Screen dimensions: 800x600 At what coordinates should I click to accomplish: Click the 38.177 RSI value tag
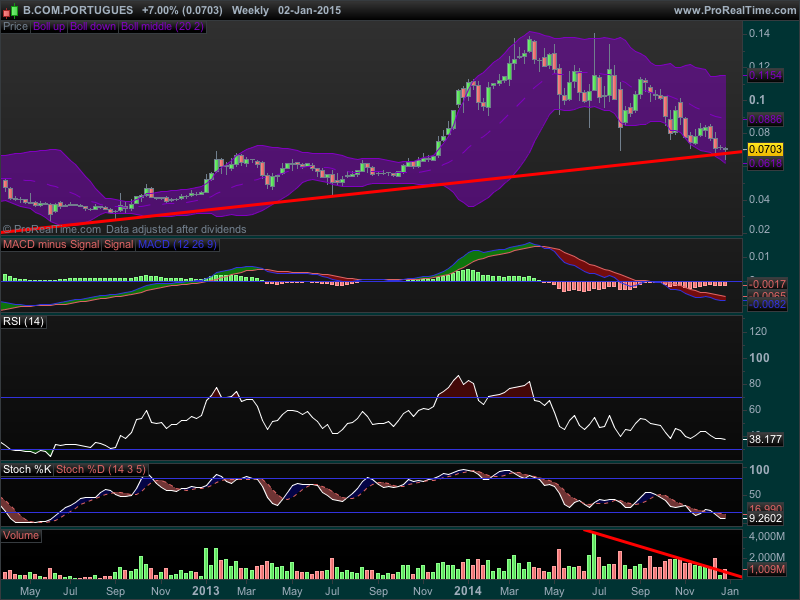(765, 439)
